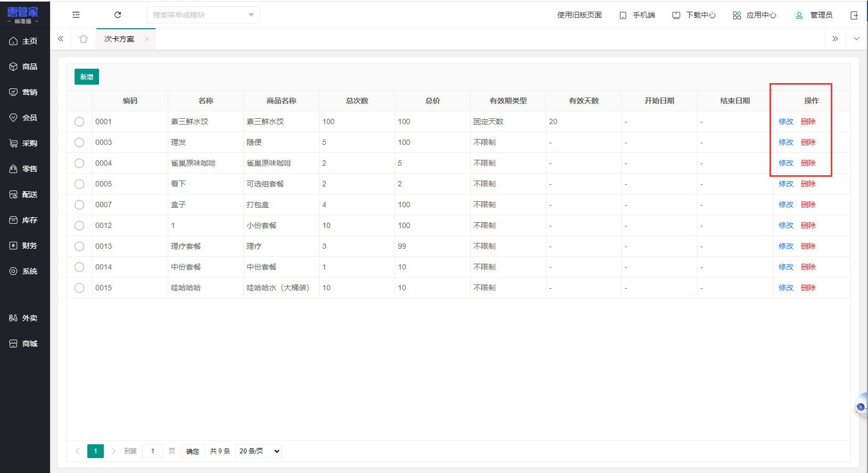Click the 编码 column header
Viewport: 868px width, 473px height.
(130, 101)
